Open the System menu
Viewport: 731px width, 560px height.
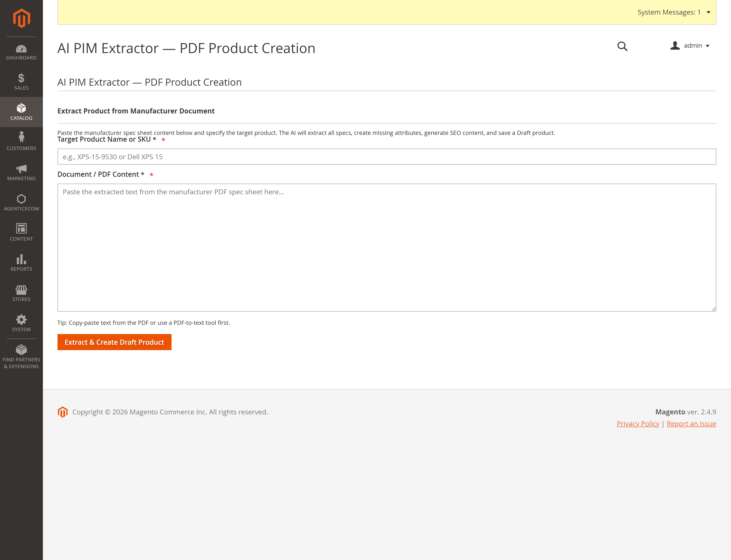21,323
